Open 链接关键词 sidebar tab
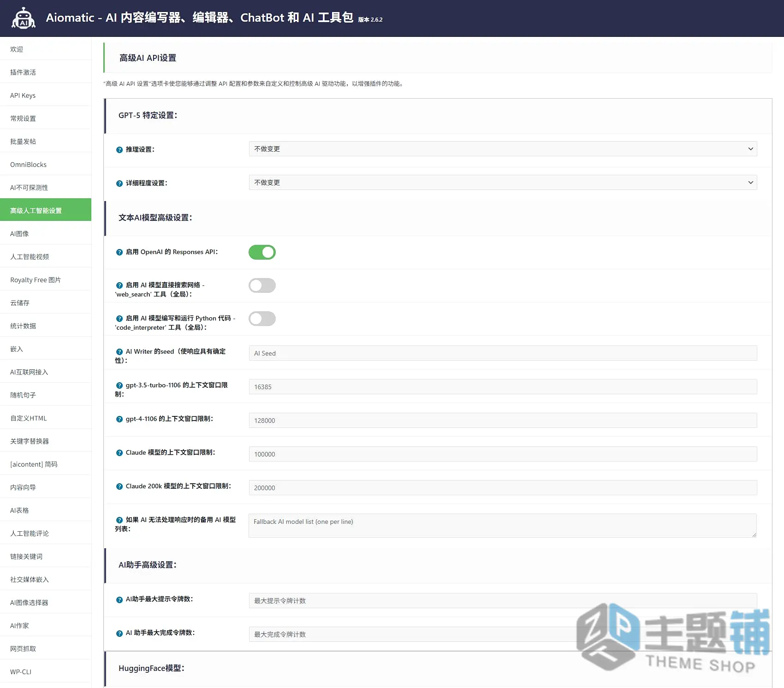 [x=46, y=556]
